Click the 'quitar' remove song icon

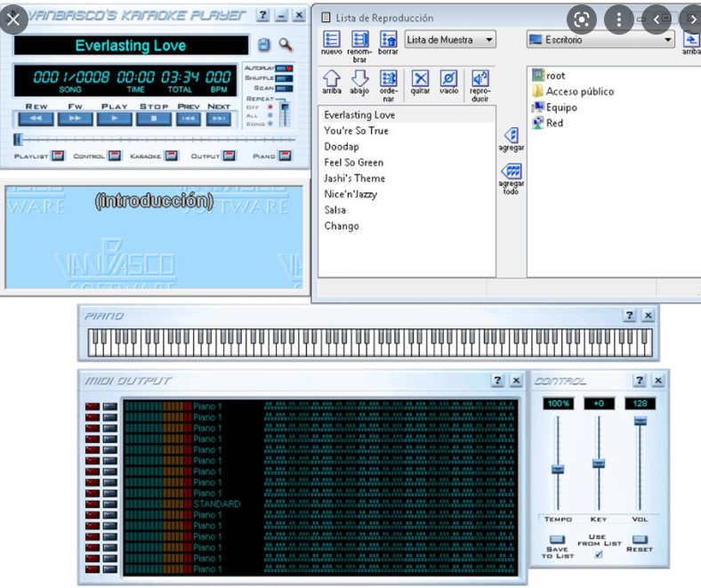[420, 78]
